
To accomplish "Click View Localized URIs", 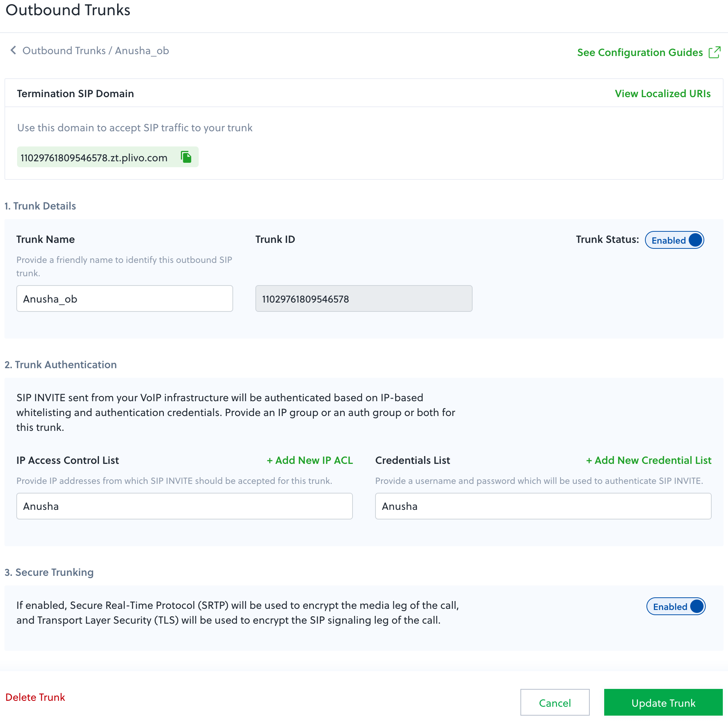I will 662,93.
